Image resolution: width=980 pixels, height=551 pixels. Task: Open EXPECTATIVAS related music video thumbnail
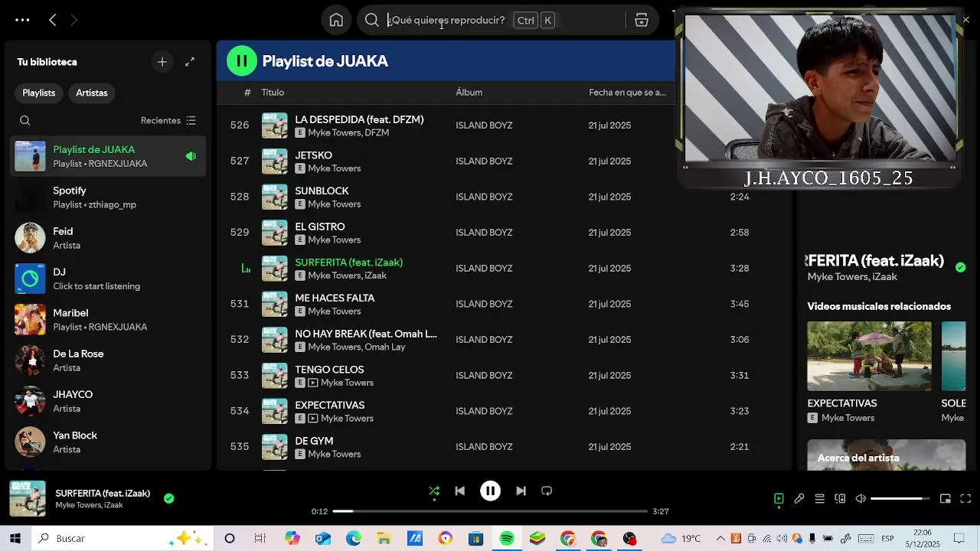870,356
